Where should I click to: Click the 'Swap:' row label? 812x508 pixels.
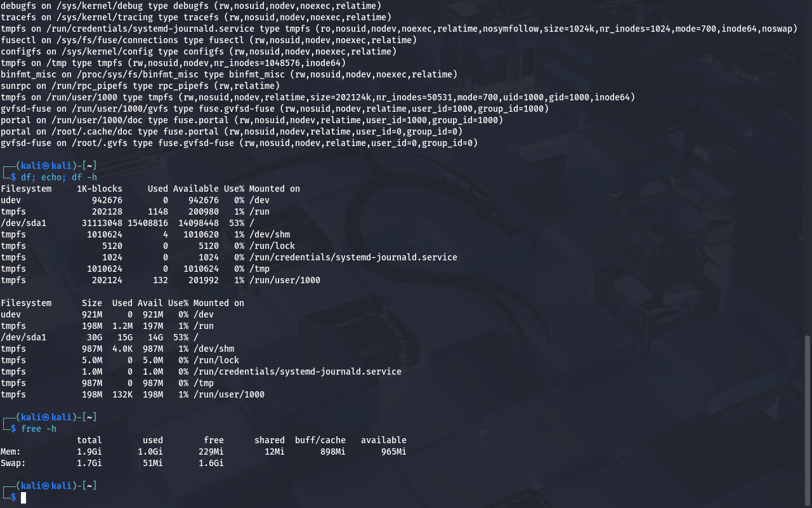[x=13, y=463]
